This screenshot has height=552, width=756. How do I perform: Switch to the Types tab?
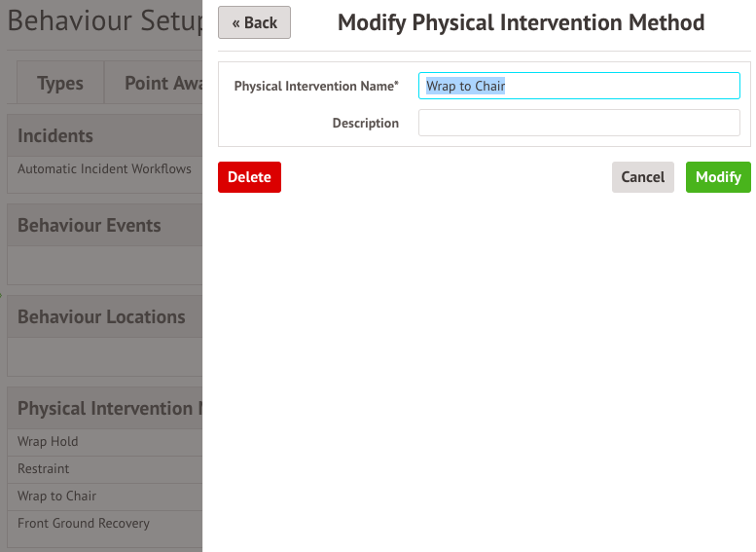pos(60,84)
